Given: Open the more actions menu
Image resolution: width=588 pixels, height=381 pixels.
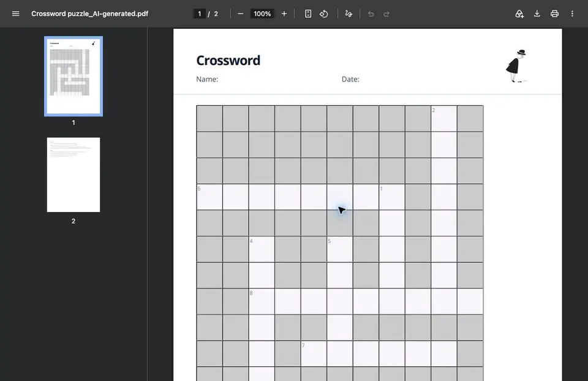Looking at the screenshot, I should click(572, 14).
